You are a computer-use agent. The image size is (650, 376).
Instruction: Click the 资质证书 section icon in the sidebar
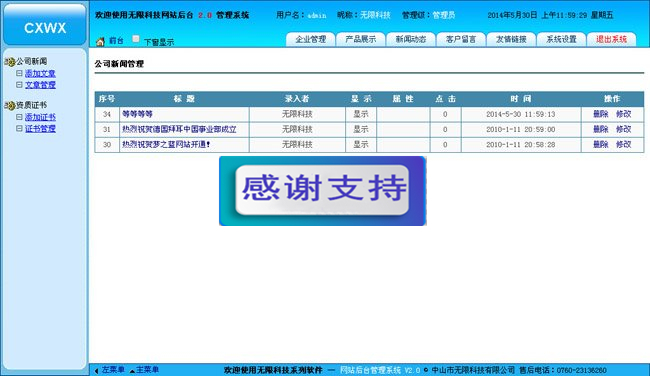pos(10,105)
